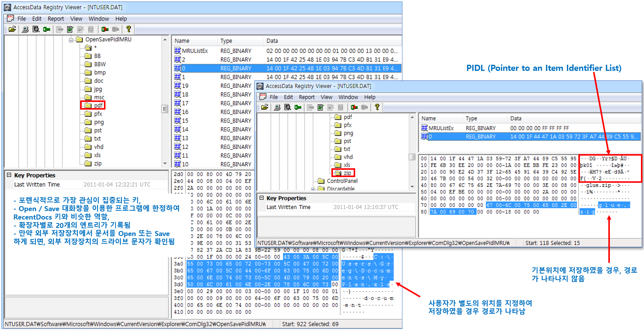The height and width of the screenshot is (331, 644).
Task: Open Window menu in front window
Action: [x=348, y=97]
